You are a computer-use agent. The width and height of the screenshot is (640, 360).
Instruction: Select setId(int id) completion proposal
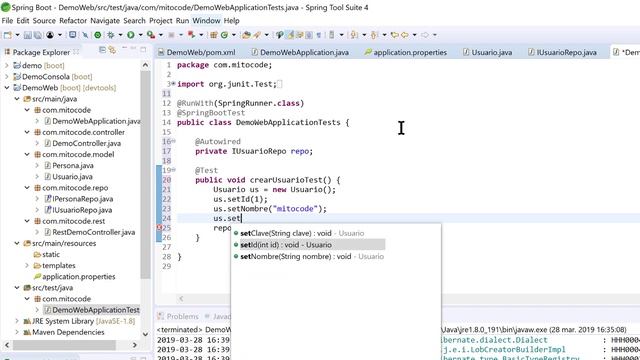coord(309,244)
